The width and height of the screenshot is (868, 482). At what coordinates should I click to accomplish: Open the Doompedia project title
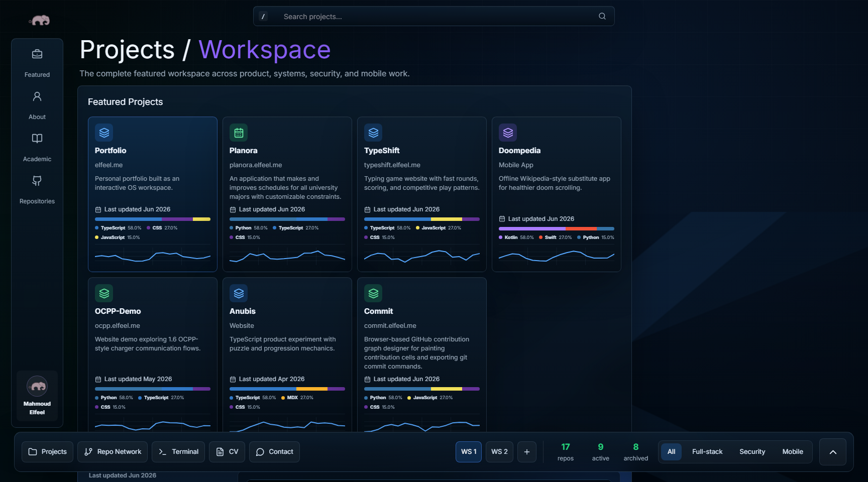tap(519, 151)
